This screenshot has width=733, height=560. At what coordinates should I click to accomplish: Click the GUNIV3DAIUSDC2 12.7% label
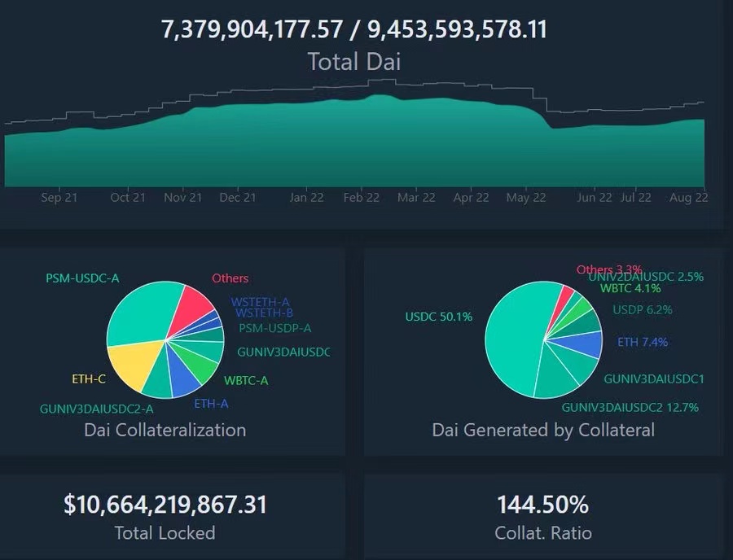tap(630, 407)
